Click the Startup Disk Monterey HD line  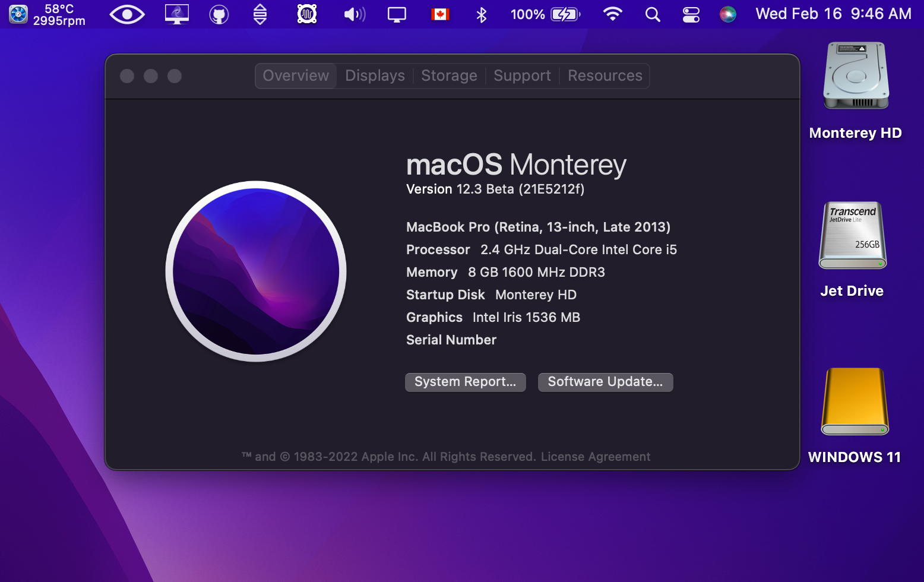pos(491,295)
